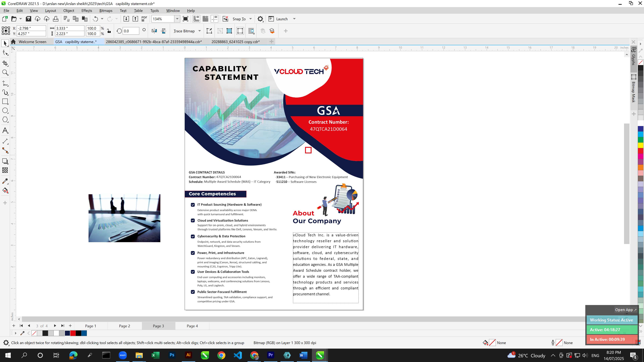Viewport: 644px width, 362px height.
Task: Click the Edit Bitmap icon
Action: (x=209, y=31)
